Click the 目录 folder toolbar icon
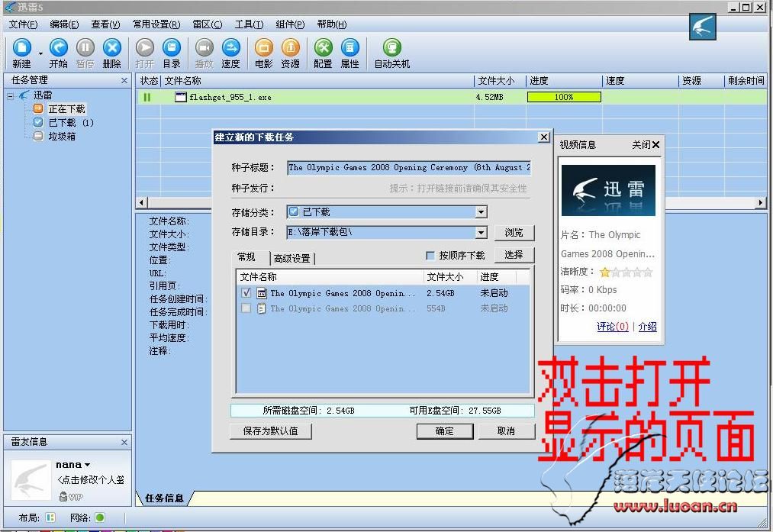Viewport: 773px width, 532px height. 172,48
